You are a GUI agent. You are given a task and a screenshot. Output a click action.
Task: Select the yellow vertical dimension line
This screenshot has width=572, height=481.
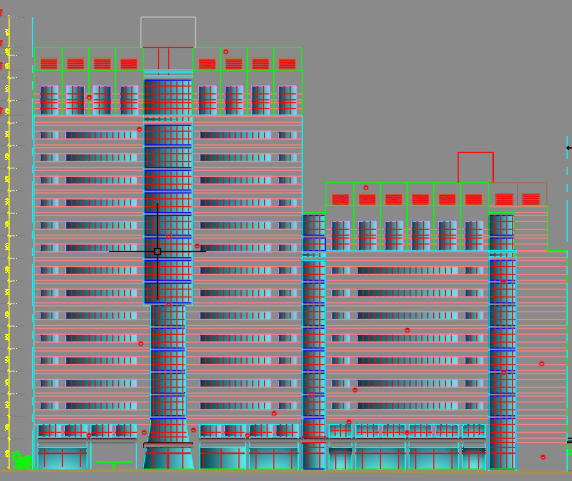pyautogui.click(x=9, y=242)
